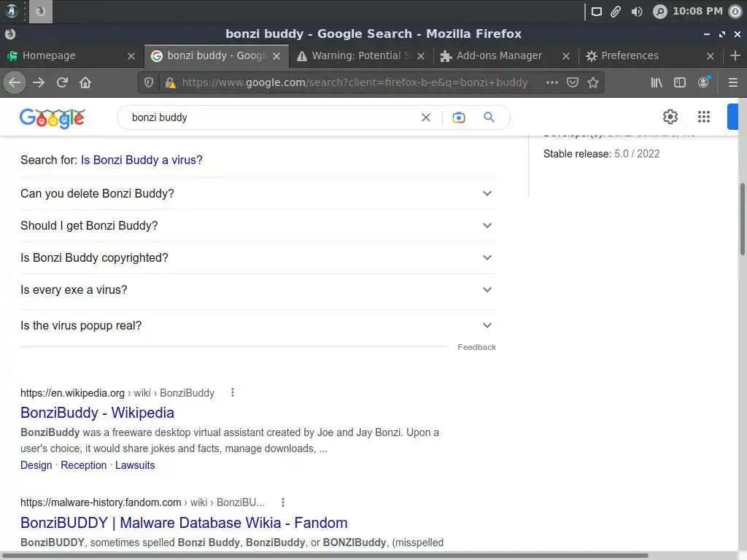The image size is (747, 560).
Task: Click the Google holiday logo
Action: pos(53,117)
